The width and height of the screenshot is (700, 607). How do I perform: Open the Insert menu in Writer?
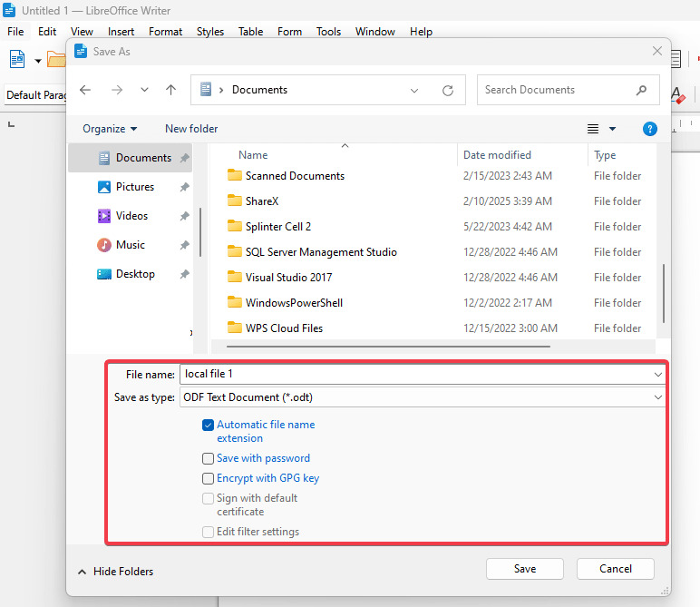121,32
